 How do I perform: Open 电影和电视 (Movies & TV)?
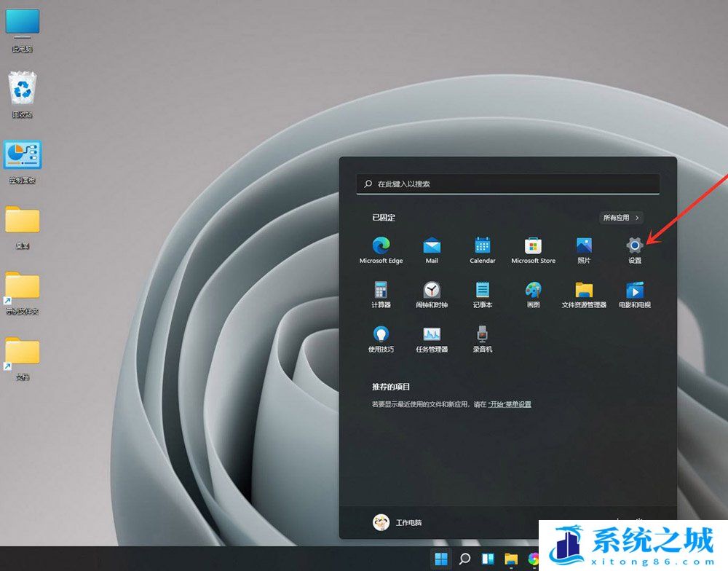coord(635,294)
